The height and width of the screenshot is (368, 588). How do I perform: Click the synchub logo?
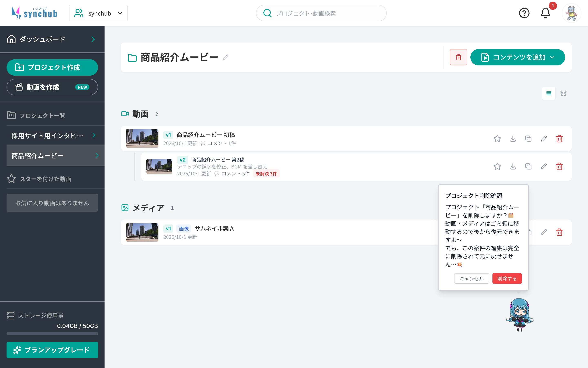(35, 13)
